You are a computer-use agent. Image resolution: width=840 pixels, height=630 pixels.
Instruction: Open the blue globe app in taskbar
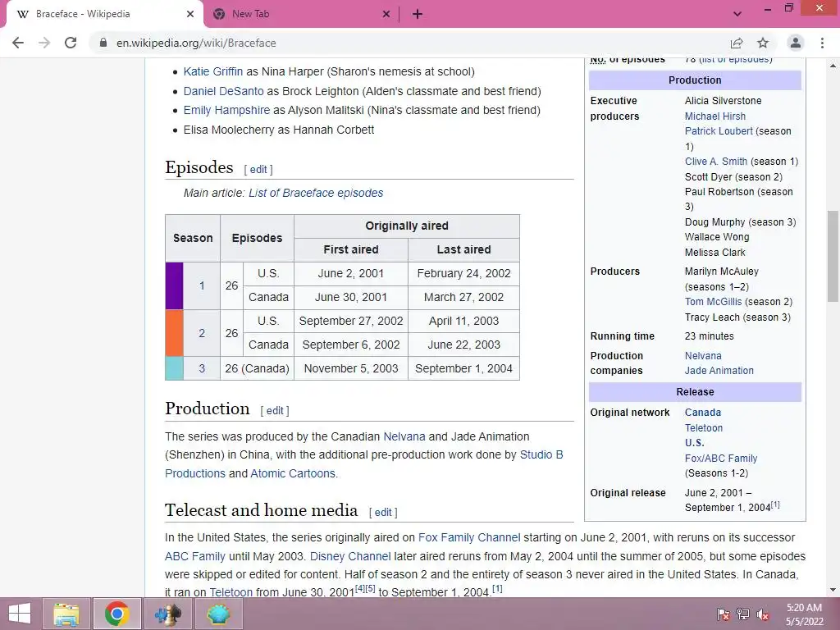point(218,614)
